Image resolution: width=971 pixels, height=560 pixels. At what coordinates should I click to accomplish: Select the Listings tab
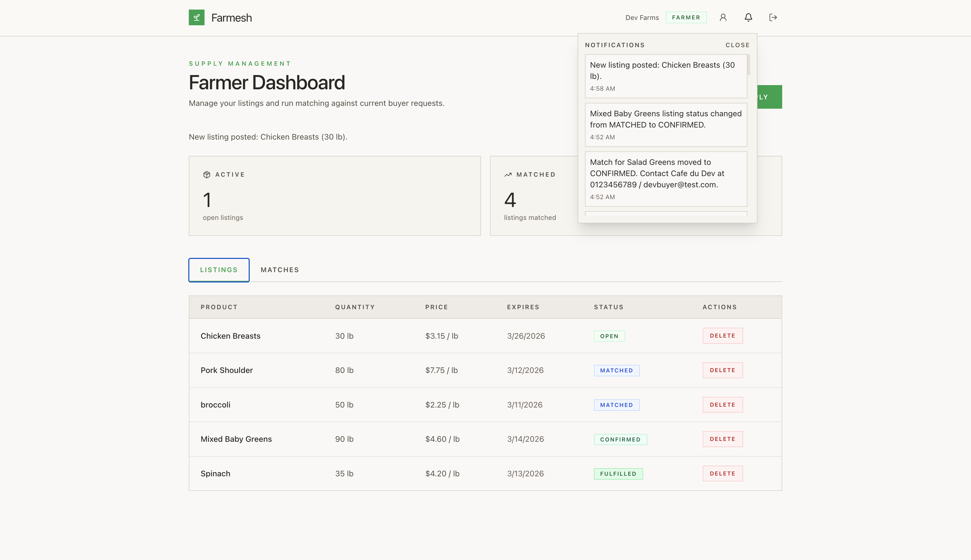(x=219, y=270)
